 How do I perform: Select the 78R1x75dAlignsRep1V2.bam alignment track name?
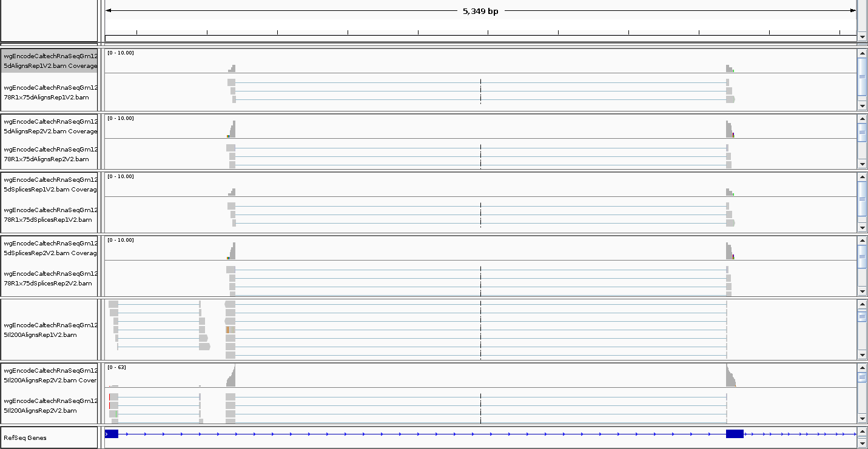coord(50,92)
